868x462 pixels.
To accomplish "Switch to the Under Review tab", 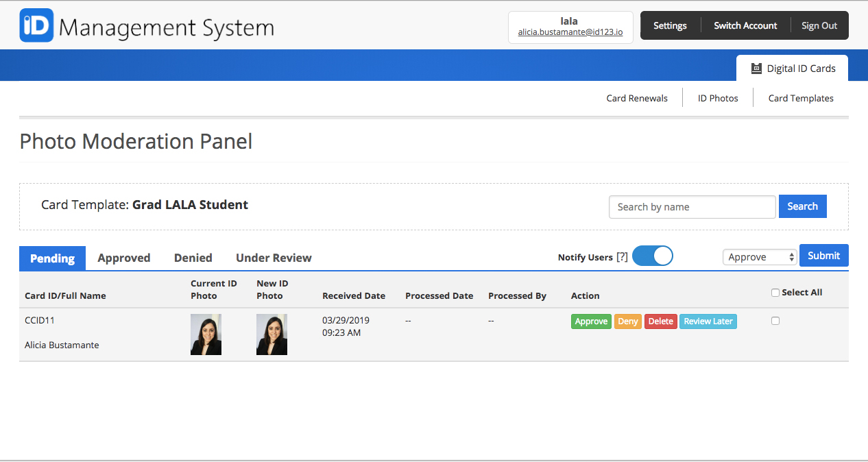I will [x=274, y=258].
